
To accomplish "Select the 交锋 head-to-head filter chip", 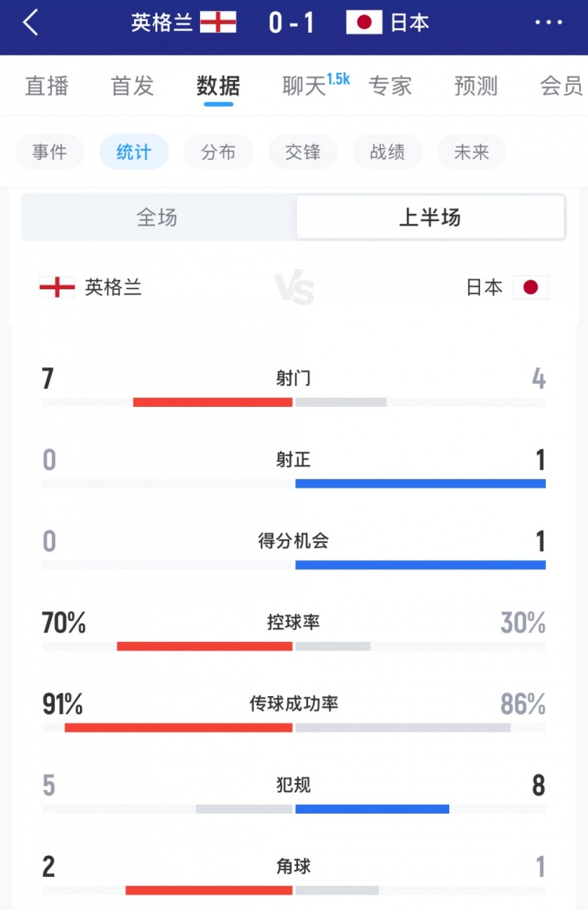I will (x=303, y=152).
